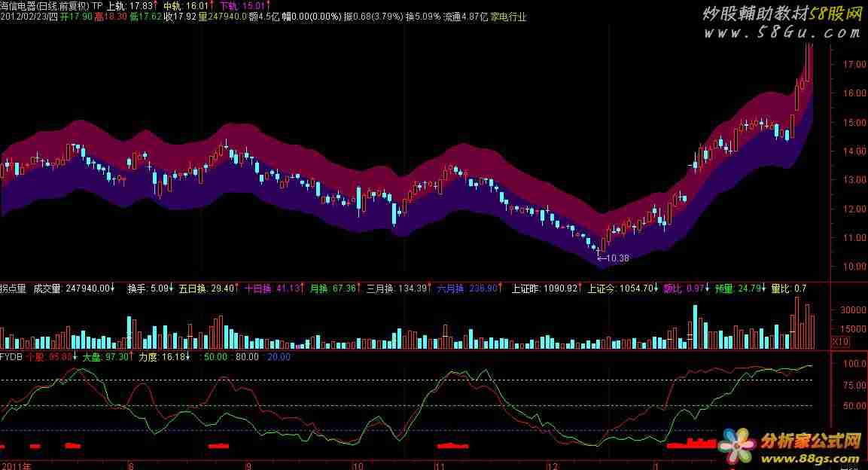
Task: Click the 13.00 price axis label
Action: click(854, 180)
